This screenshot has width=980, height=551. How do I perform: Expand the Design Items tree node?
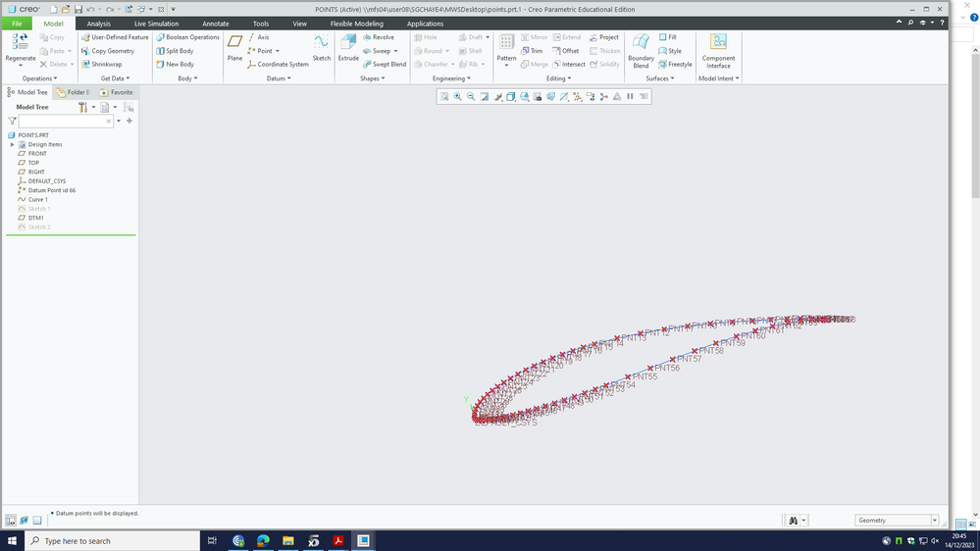pos(12,144)
